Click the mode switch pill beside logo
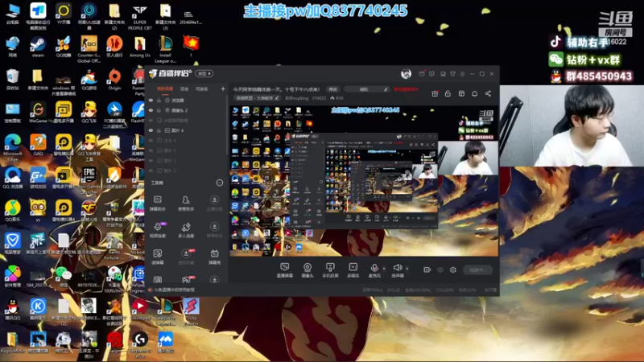The height and width of the screenshot is (362, 644). click(204, 73)
